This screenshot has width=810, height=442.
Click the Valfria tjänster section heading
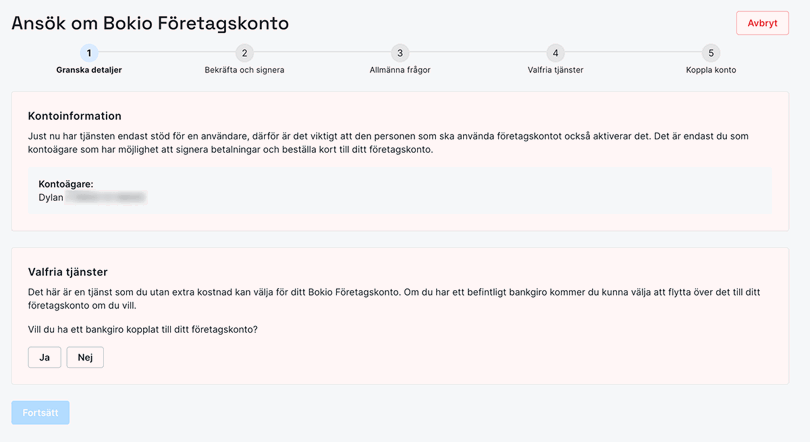coord(68,272)
